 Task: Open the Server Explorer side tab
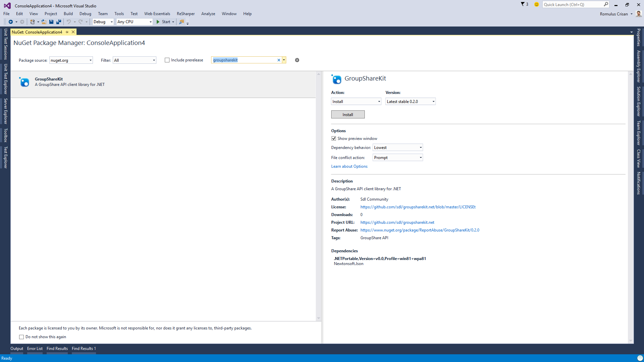pyautogui.click(x=6, y=111)
